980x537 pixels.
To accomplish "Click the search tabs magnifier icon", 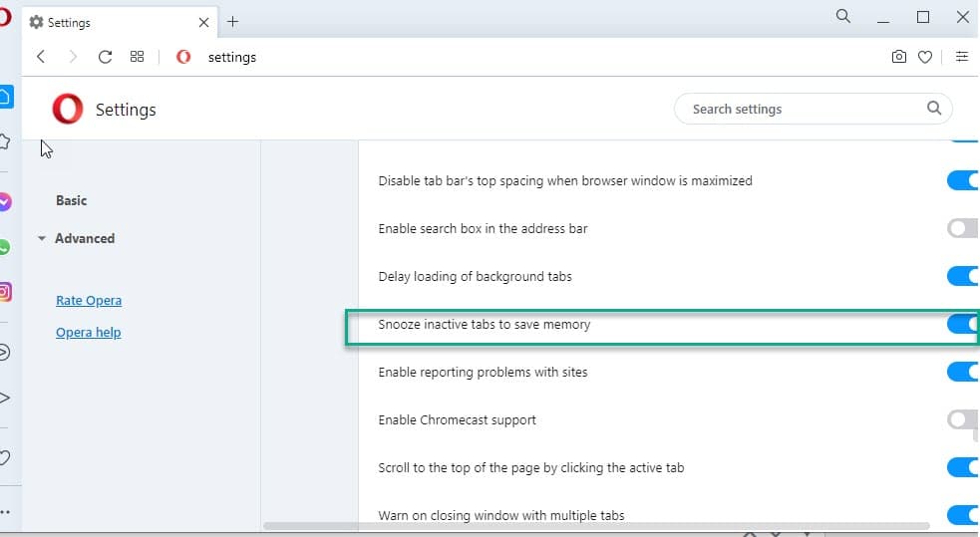I will (x=843, y=17).
